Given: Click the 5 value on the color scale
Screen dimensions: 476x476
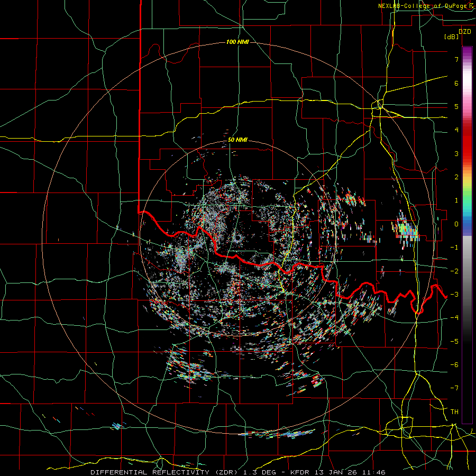Looking at the screenshot, I should [x=456, y=106].
